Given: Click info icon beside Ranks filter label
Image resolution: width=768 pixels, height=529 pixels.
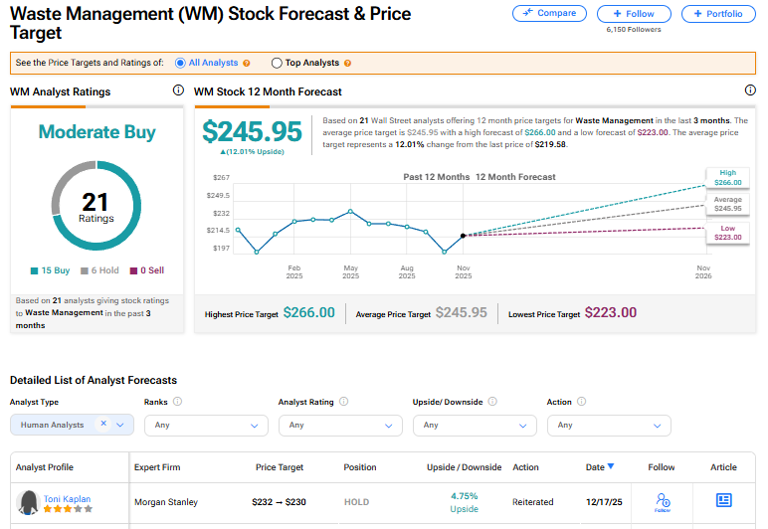Looking at the screenshot, I should tap(177, 402).
